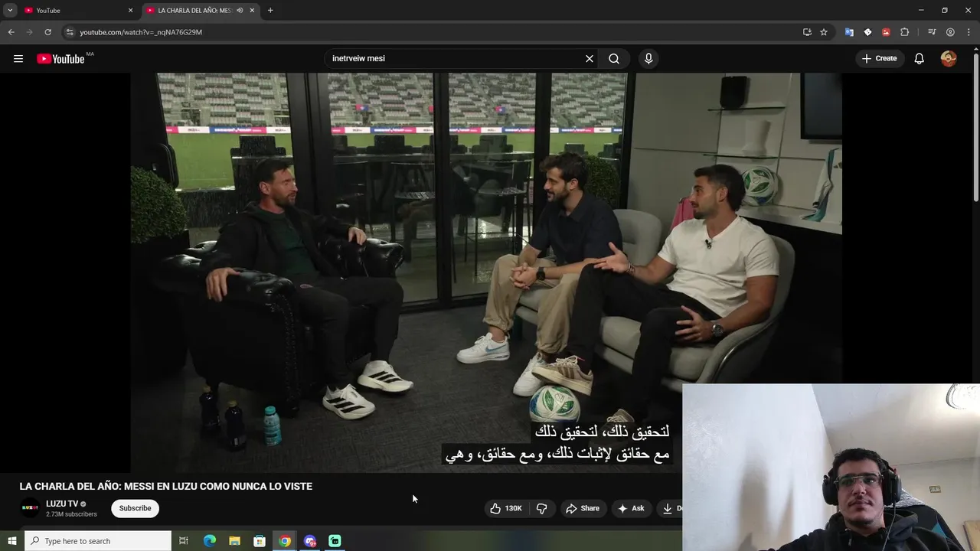
Task: Open the YouTube guide hamburger menu
Action: tap(18, 59)
